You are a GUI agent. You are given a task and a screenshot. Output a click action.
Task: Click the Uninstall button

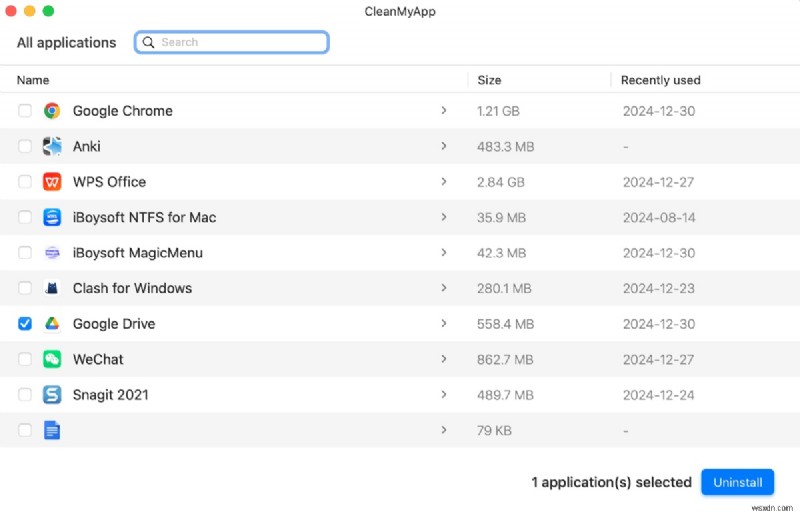[x=737, y=482]
